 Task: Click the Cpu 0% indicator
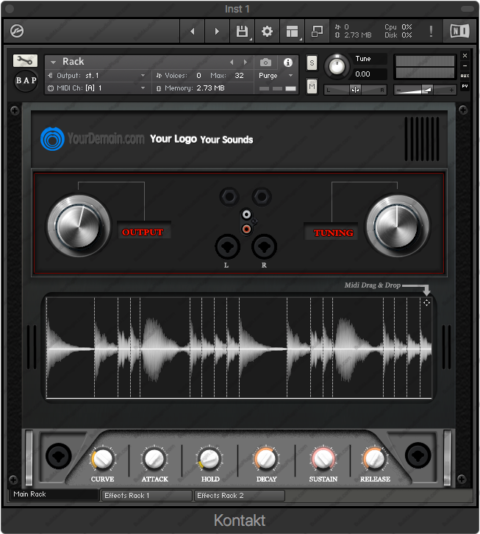(398, 27)
